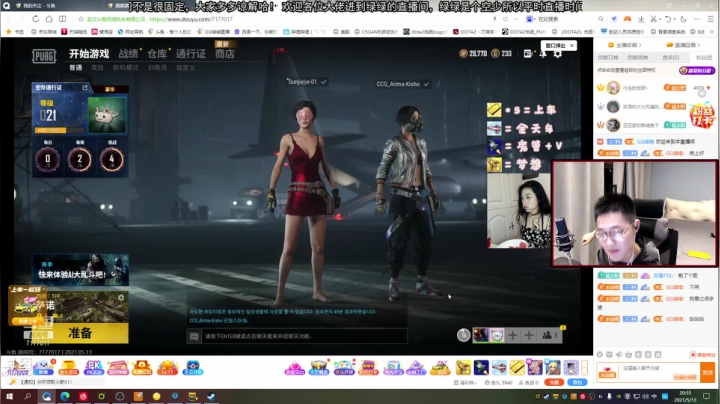The image size is (720, 404).
Task: Switch to the 贡献日榜 tab
Action: (x=608, y=57)
